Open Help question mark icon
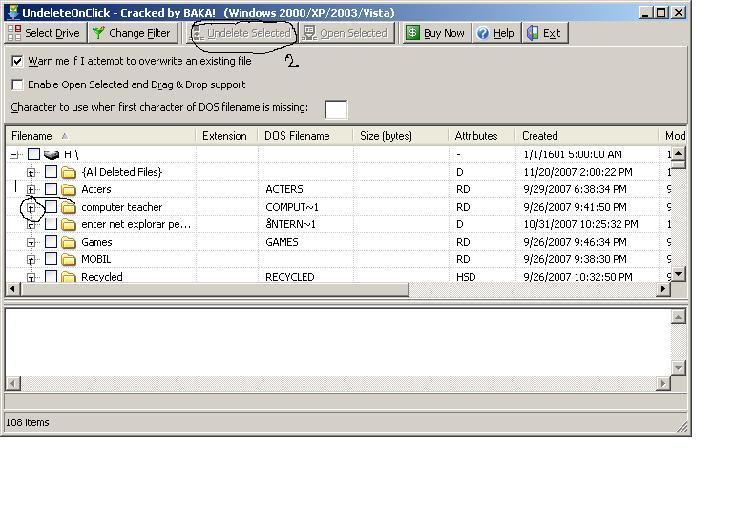 483,33
